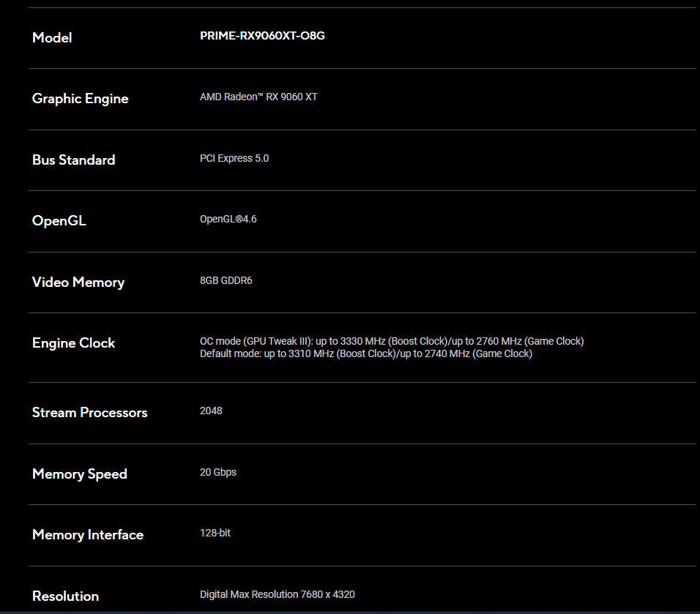Click the Stream Processors label
The image size is (700, 614).
[x=89, y=413]
